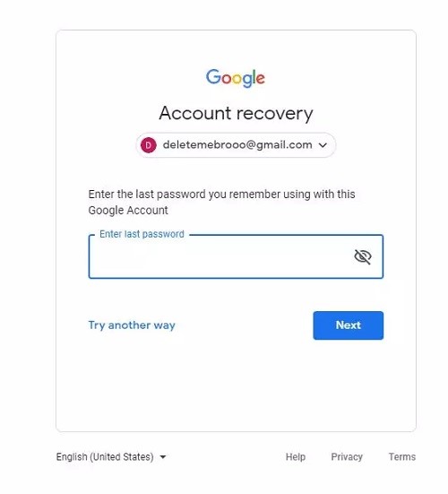Toggle password visibility eye icon
The height and width of the screenshot is (494, 448).
(x=363, y=256)
